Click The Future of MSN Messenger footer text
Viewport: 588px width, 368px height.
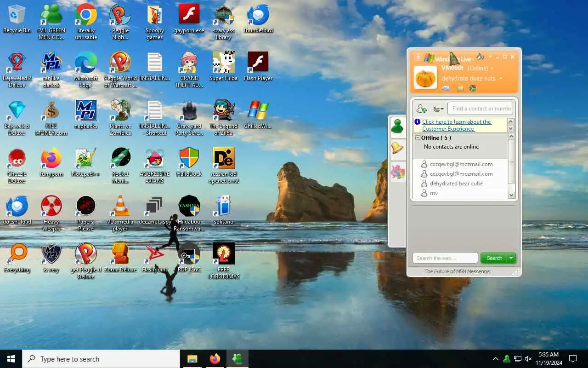pos(458,271)
